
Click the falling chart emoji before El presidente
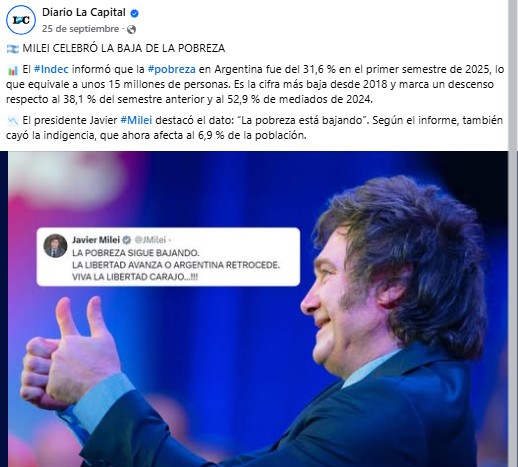(x=13, y=121)
